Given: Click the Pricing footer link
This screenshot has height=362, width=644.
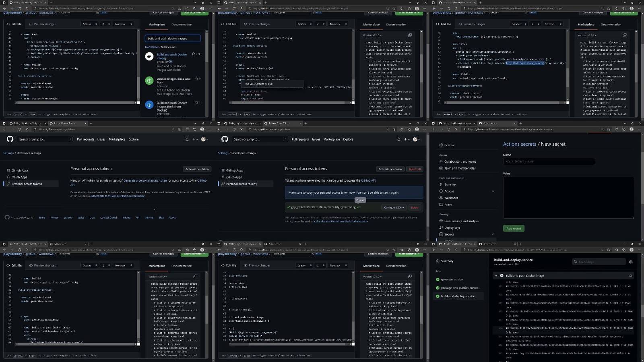Looking at the screenshot, I should tap(126, 217).
